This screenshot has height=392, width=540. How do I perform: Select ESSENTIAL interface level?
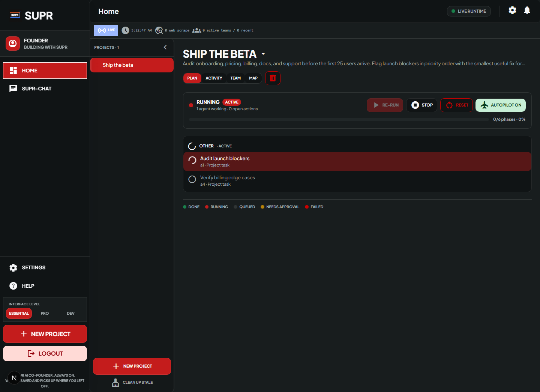pos(19,313)
